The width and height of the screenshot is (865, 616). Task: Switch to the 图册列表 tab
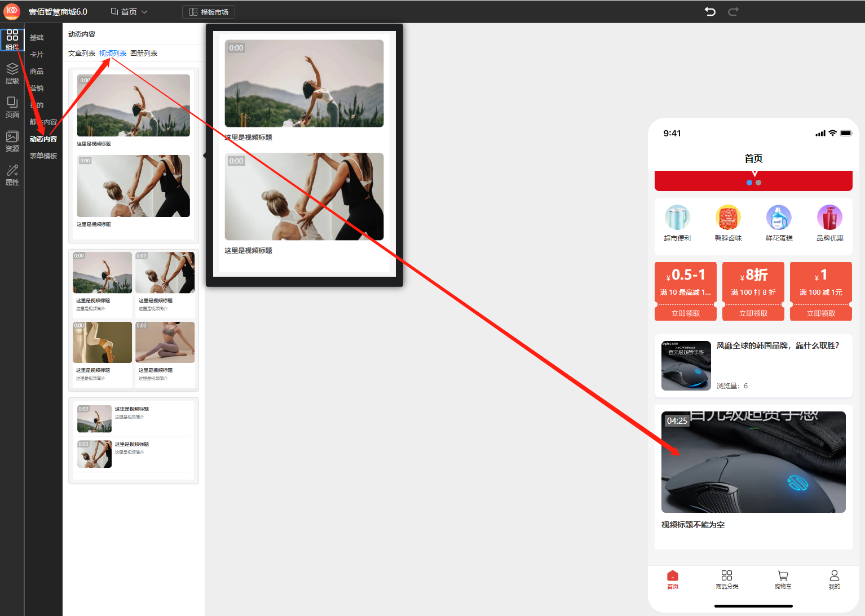(x=144, y=54)
